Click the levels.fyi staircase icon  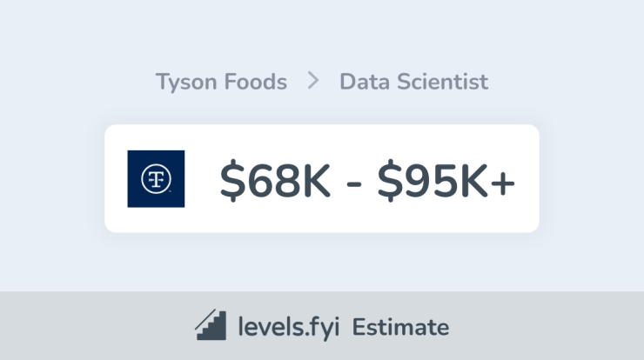point(211,324)
